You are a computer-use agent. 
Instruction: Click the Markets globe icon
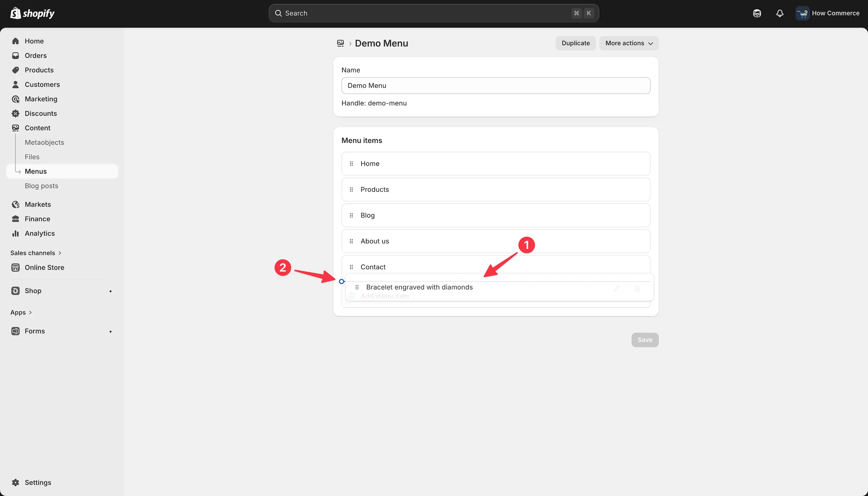[x=15, y=204]
